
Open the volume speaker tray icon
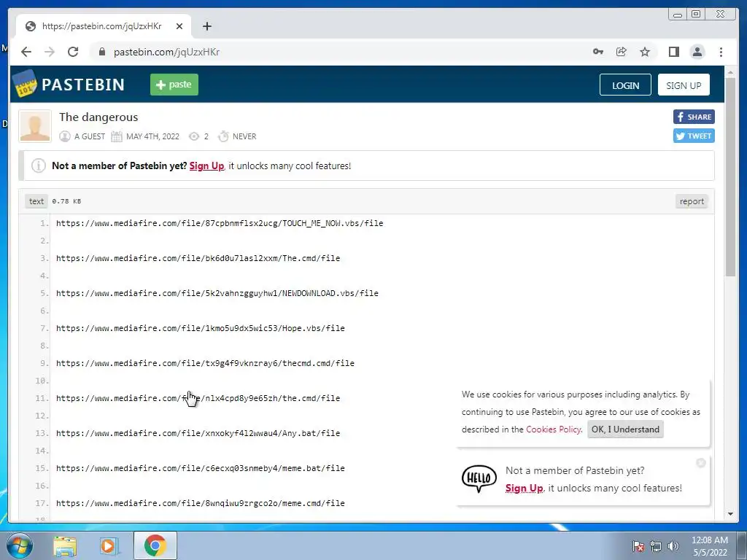click(673, 546)
